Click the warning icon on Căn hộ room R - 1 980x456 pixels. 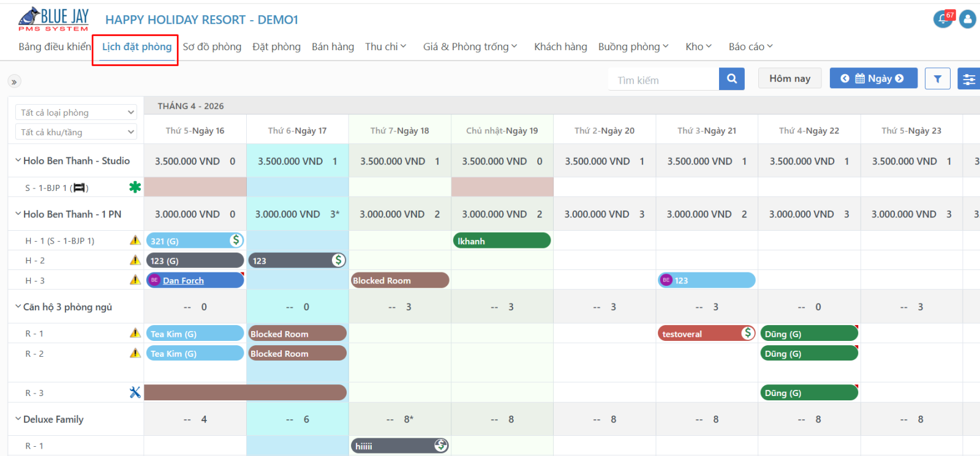pos(135,333)
